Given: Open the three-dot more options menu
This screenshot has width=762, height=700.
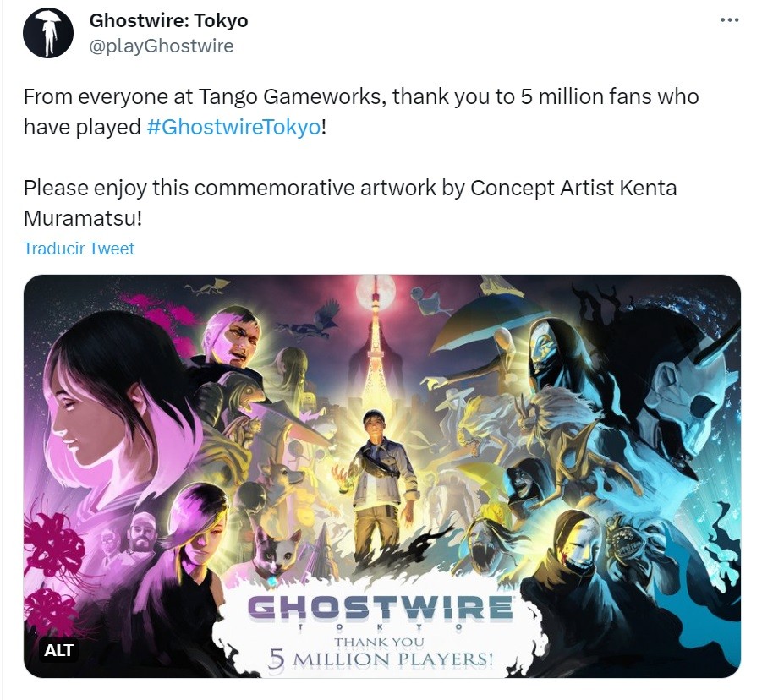Looking at the screenshot, I should pos(730,20).
